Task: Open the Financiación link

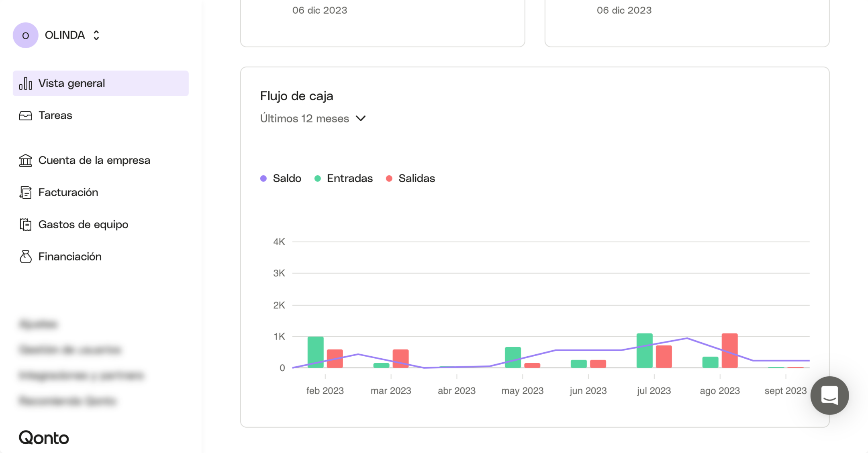Action: (x=70, y=257)
